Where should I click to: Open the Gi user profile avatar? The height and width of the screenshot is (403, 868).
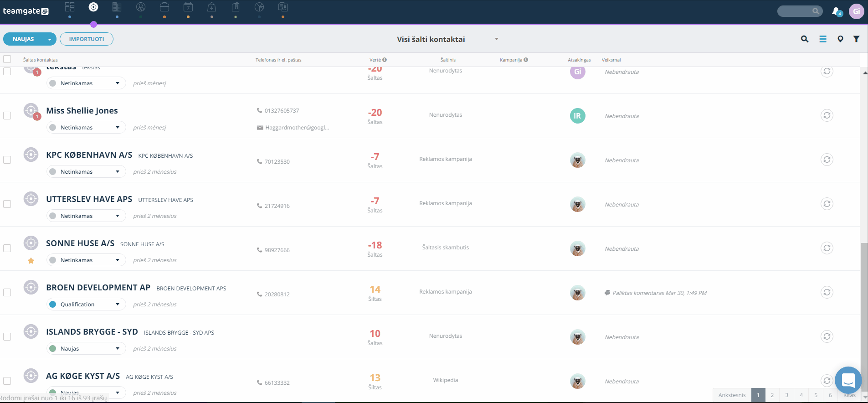tap(857, 11)
